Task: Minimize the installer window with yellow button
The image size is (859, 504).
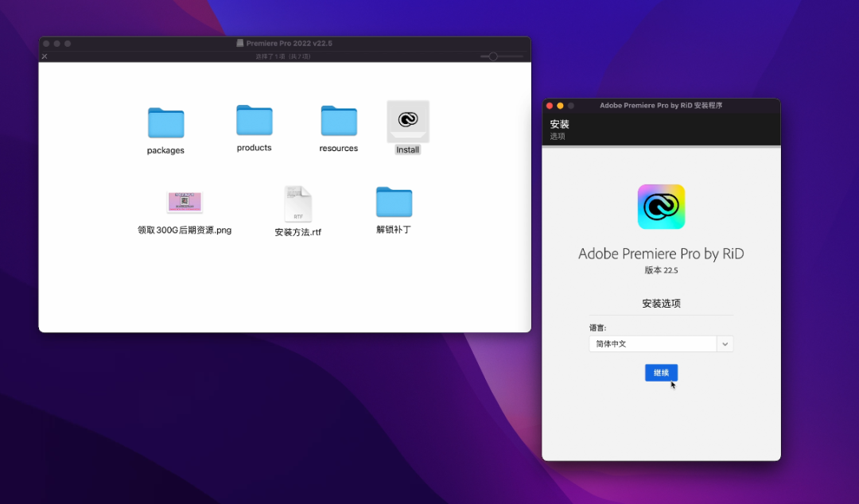Action: pyautogui.click(x=560, y=106)
